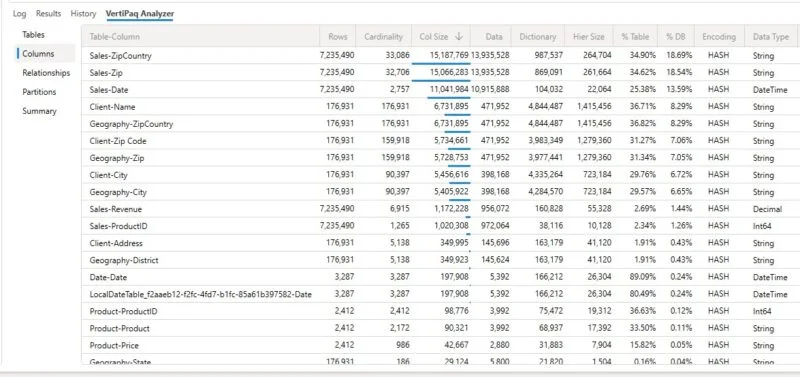Click Int64 type for Sales-ProductID
The width and height of the screenshot is (800, 377).
(762, 226)
